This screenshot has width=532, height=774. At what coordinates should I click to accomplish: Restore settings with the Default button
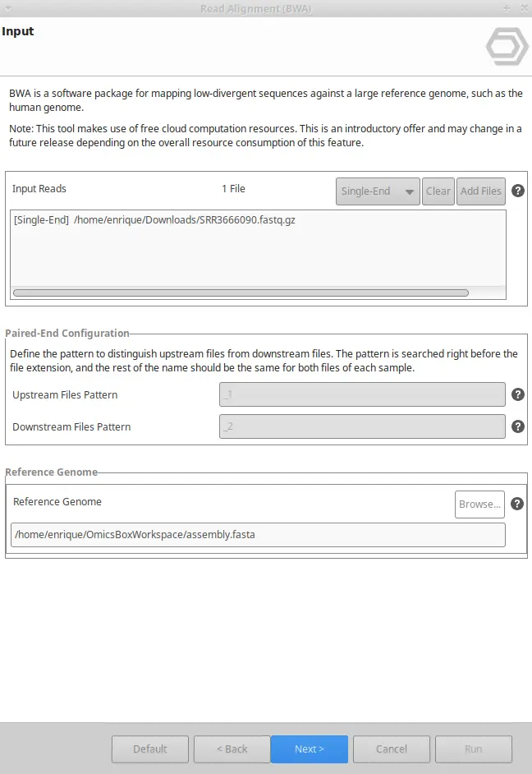coord(150,749)
